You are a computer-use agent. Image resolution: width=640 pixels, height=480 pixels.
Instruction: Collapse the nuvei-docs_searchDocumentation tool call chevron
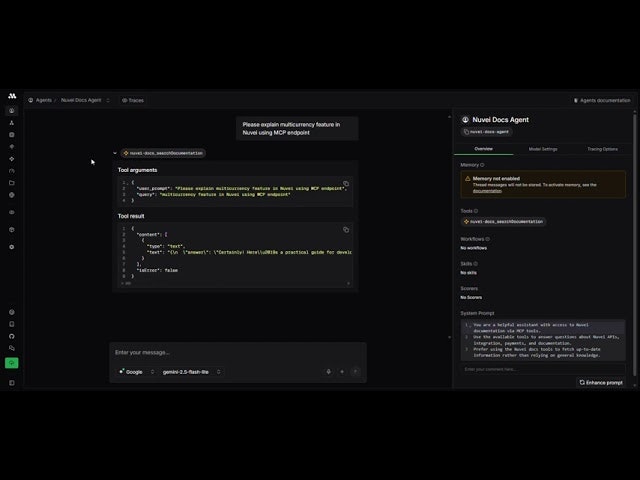coord(115,153)
